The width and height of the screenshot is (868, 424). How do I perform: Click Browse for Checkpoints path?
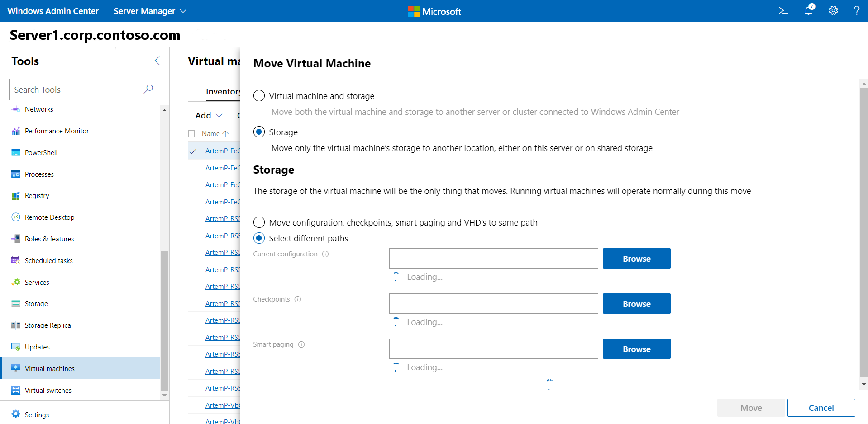(636, 304)
